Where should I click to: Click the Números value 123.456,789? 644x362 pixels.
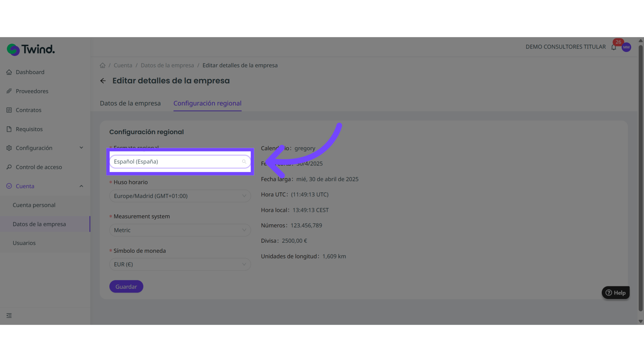click(306, 226)
